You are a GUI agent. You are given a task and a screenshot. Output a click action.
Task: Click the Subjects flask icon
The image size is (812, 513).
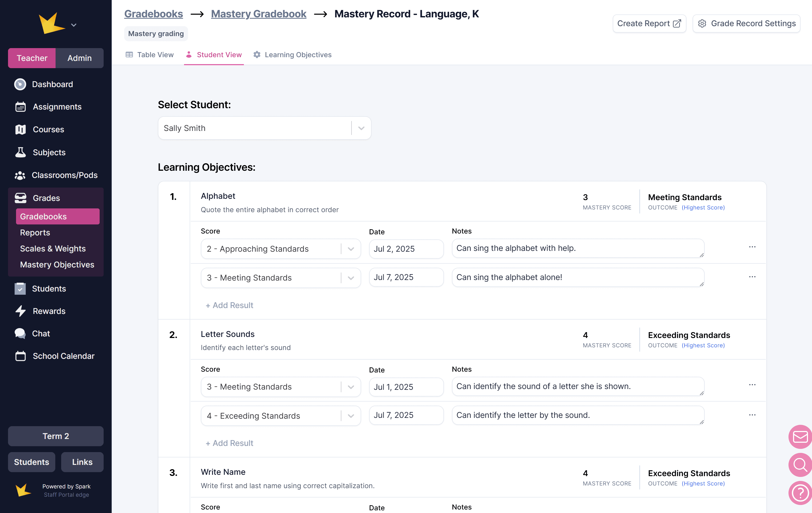[x=20, y=153]
